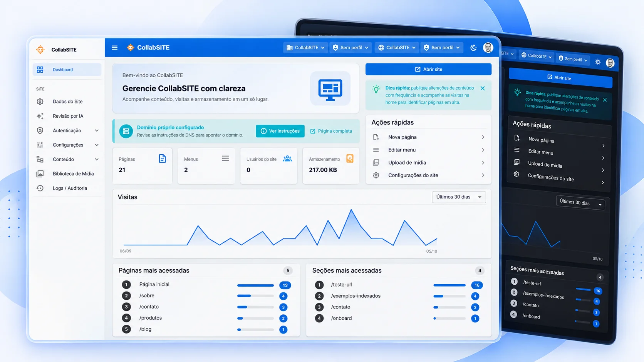644x362 pixels.
Task: Select Dashboard in the sidebar
Action: [x=67, y=70]
